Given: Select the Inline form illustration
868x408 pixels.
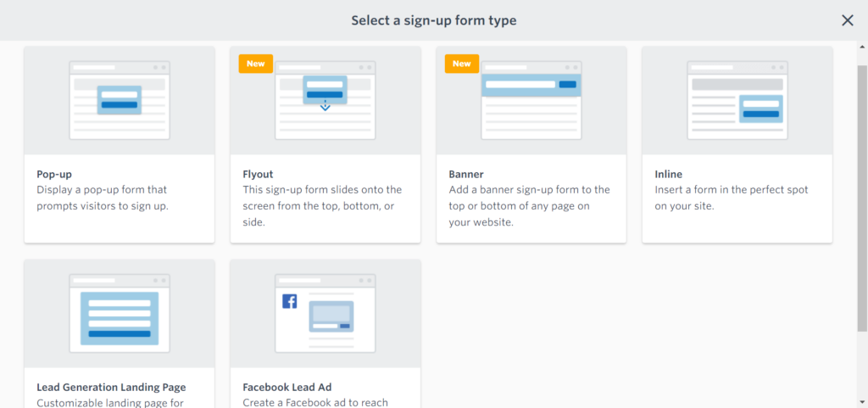Looking at the screenshot, I should coord(737,100).
